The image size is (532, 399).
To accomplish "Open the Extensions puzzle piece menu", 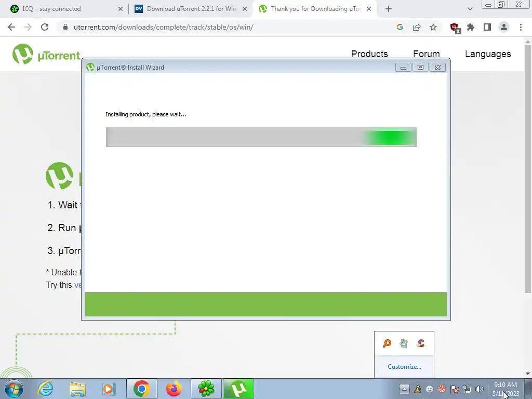I will (x=471, y=27).
